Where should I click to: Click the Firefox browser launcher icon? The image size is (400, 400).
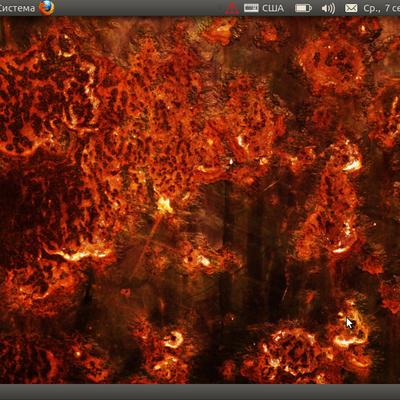click(x=47, y=8)
